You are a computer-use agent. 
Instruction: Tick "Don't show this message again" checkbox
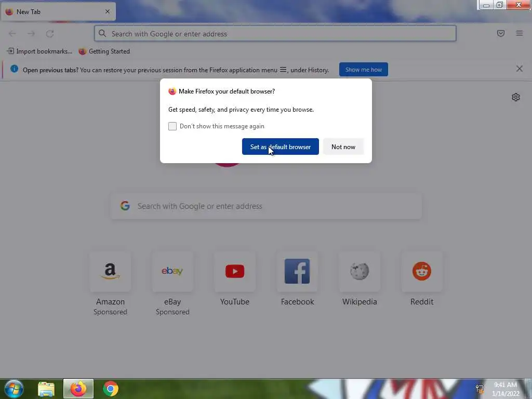[x=172, y=126]
